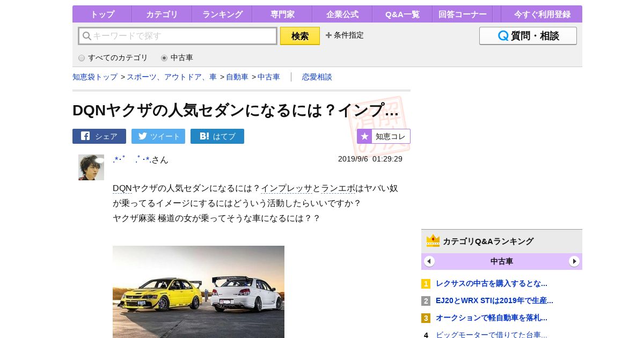The width and height of the screenshot is (644, 338).
Task: Click the plus icon beside 条件指定
Action: click(x=328, y=35)
